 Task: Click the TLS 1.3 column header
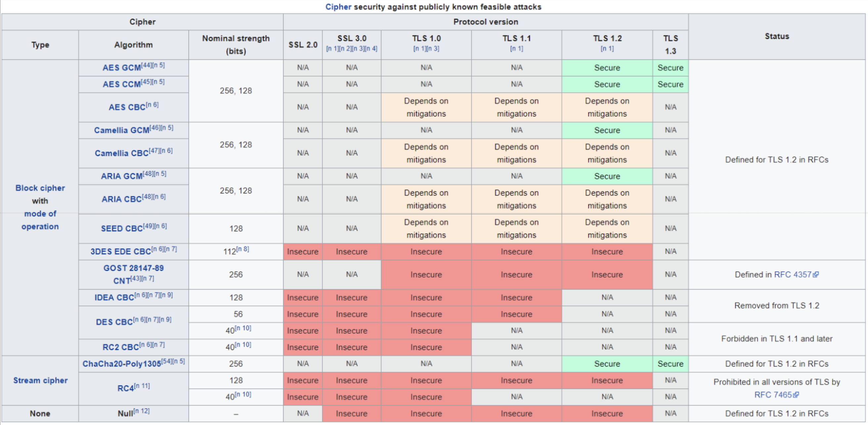point(671,45)
